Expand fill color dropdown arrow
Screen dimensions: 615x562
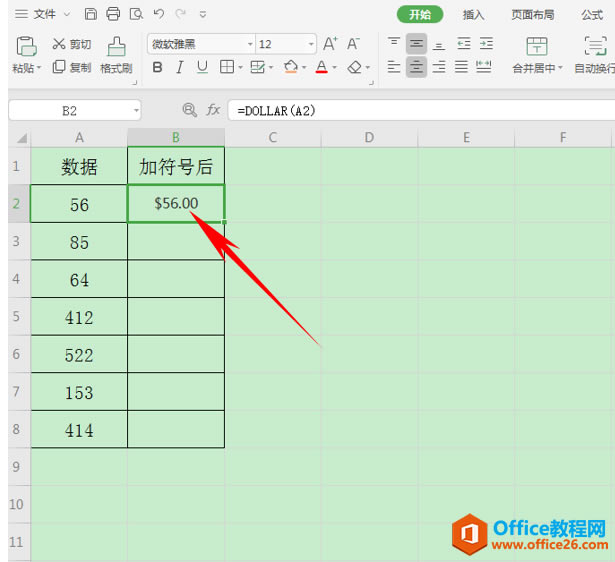coord(304,68)
